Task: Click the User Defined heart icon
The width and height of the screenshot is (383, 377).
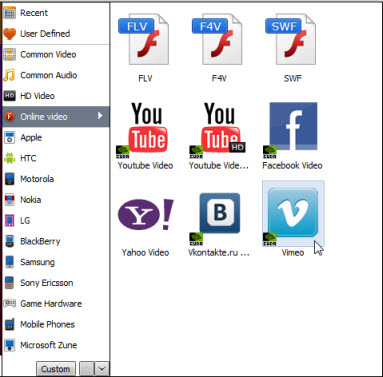Action: (9, 34)
